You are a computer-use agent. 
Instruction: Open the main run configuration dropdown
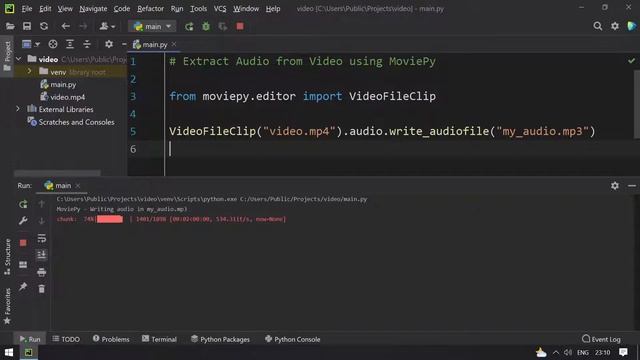[152, 27]
